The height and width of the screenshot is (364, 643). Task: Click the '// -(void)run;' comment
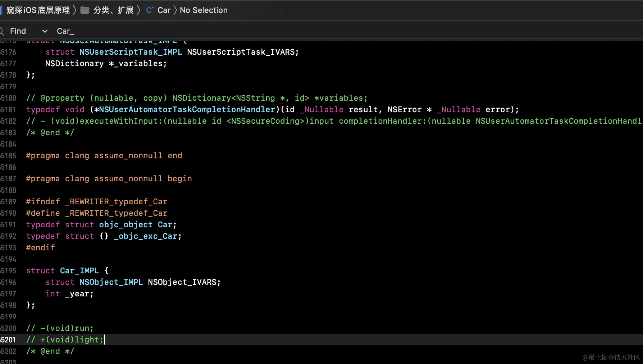pyautogui.click(x=60, y=328)
